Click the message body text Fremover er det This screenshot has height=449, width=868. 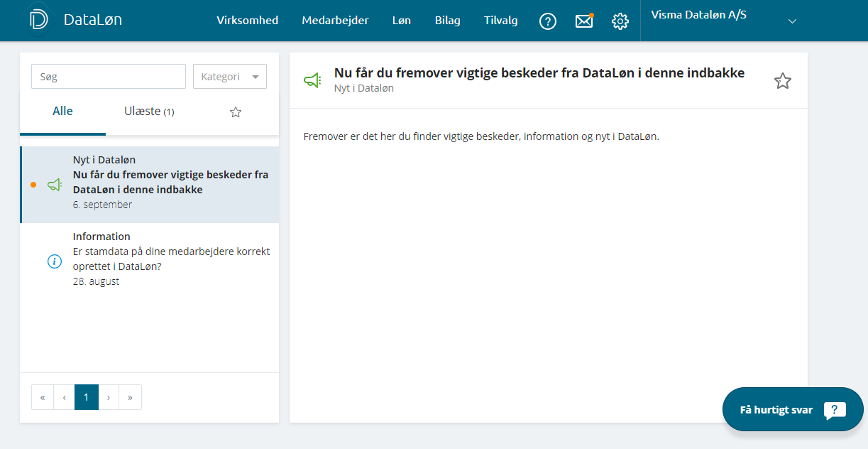[x=481, y=136]
